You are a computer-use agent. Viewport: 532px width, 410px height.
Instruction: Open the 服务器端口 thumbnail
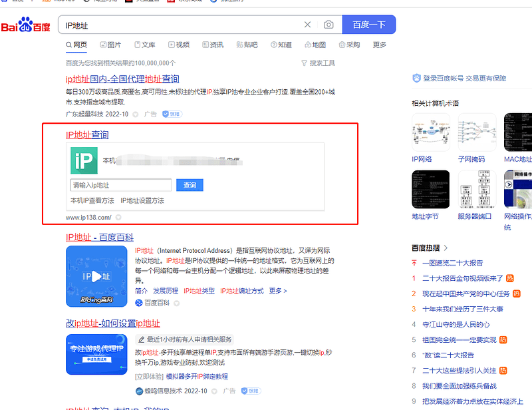point(477,190)
